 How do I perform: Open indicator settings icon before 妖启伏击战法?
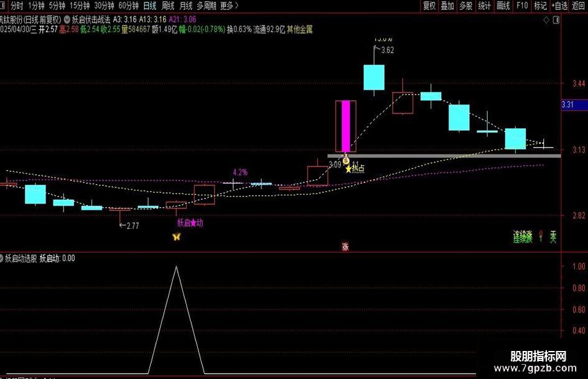click(x=67, y=19)
